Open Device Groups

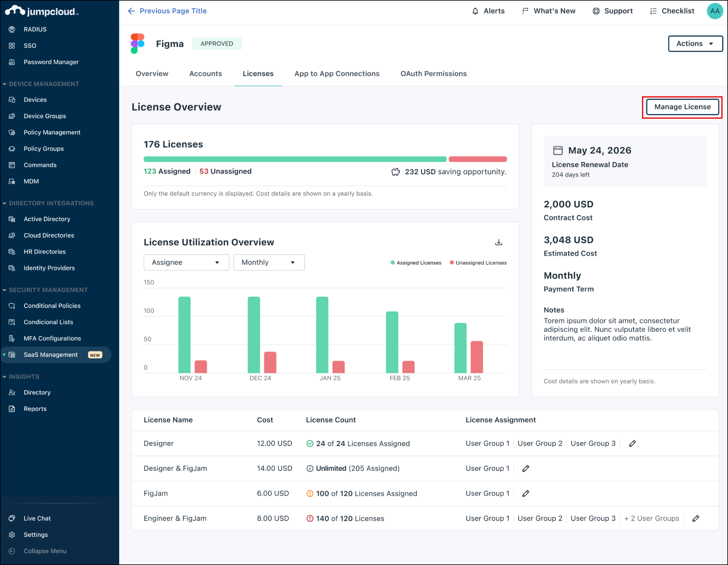pyautogui.click(x=45, y=116)
